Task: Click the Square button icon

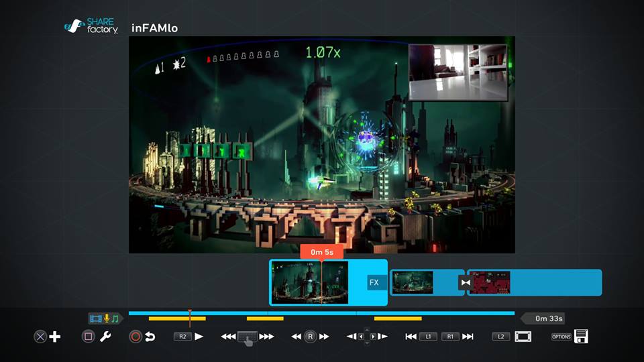Action: (88, 337)
